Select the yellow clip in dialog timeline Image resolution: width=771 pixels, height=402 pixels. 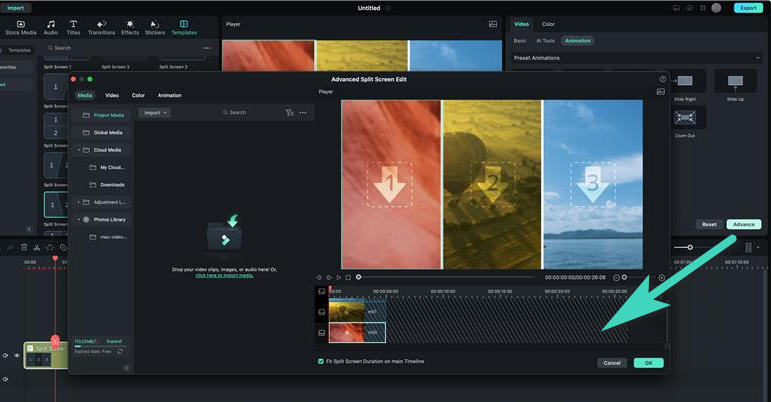click(357, 312)
